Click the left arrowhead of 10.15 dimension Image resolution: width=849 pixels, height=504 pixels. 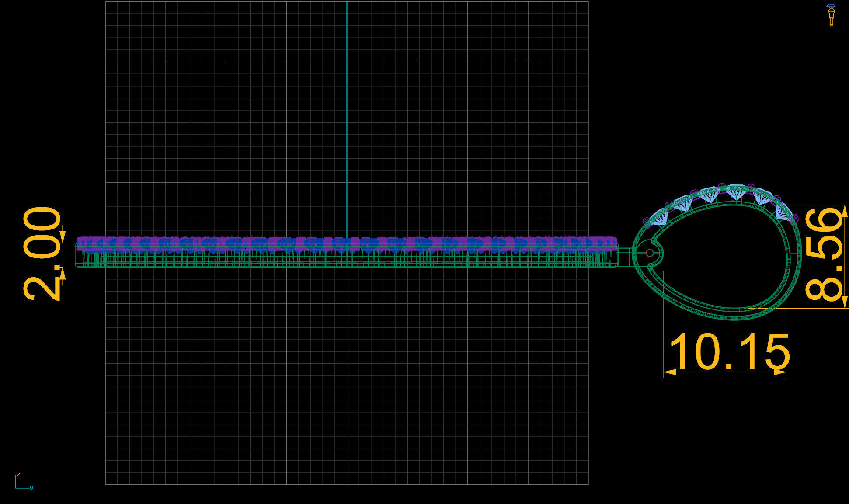click(669, 372)
